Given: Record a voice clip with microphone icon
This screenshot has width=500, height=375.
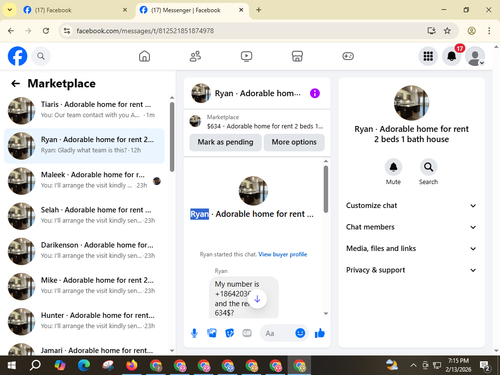Looking at the screenshot, I should pyautogui.click(x=194, y=333).
